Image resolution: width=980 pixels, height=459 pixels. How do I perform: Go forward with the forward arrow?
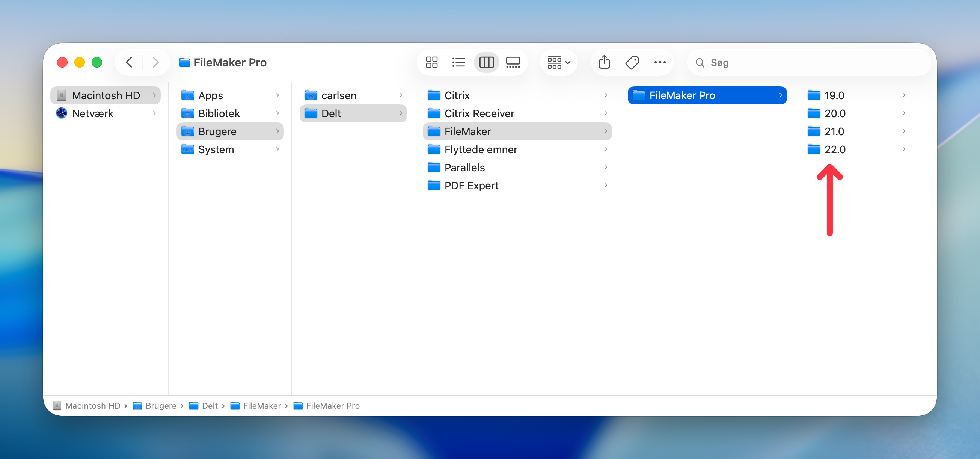click(155, 62)
